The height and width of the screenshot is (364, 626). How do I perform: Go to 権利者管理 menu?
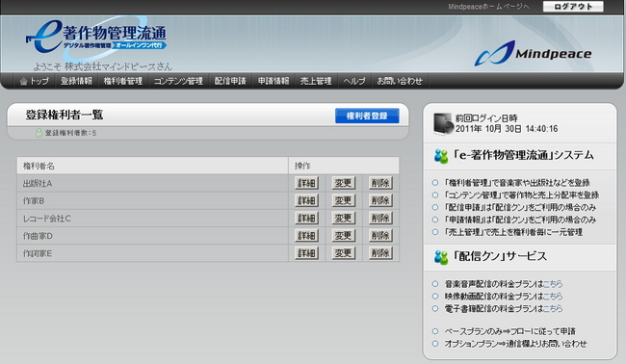pos(123,81)
